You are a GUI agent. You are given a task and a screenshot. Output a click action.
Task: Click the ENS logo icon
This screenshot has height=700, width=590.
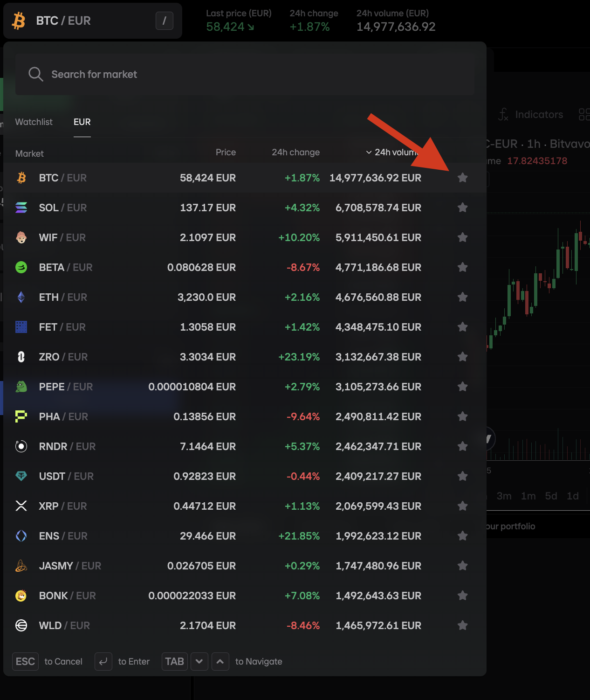pos(21,536)
